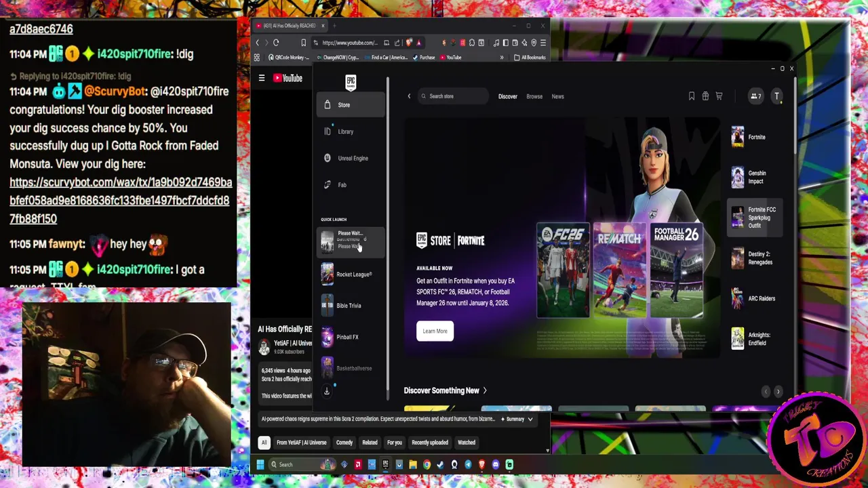Launch Basketballverse from Quick Launch
Screen dimensions: 868x488
(351, 368)
